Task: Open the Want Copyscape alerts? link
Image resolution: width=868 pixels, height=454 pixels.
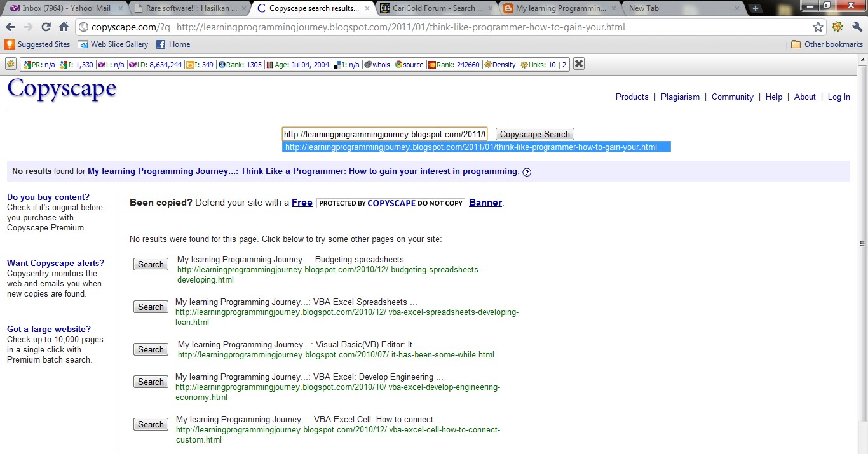Action: click(55, 263)
